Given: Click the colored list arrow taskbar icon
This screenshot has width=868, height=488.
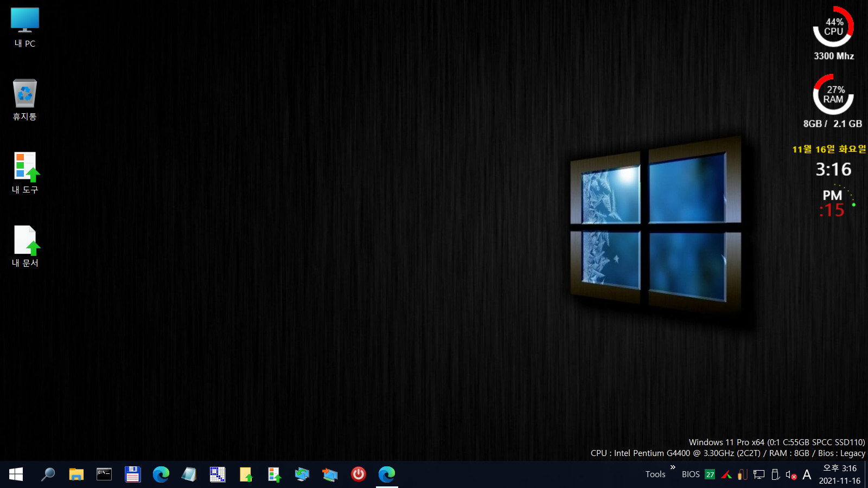Looking at the screenshot, I should pos(274,474).
